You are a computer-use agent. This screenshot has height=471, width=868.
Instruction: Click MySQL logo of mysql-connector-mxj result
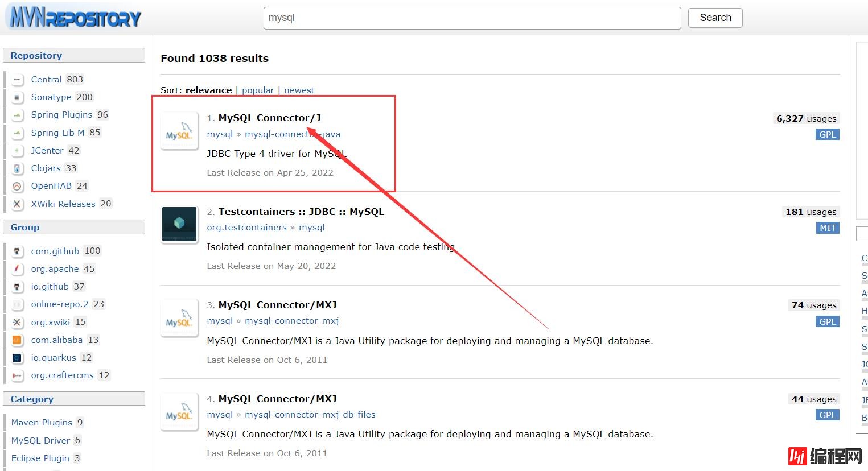179,318
